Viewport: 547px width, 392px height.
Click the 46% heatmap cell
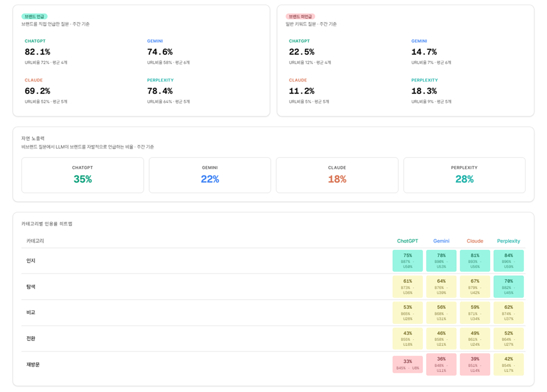click(441, 339)
